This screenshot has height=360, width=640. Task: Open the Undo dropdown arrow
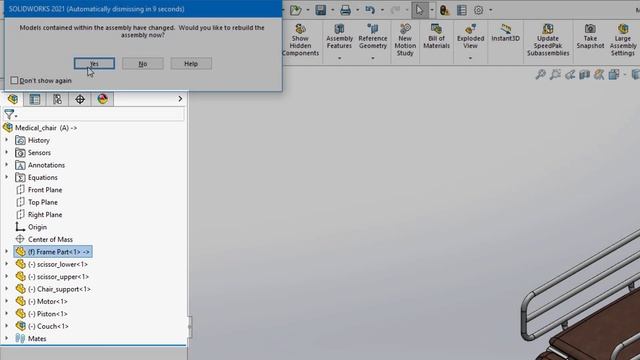click(382, 10)
